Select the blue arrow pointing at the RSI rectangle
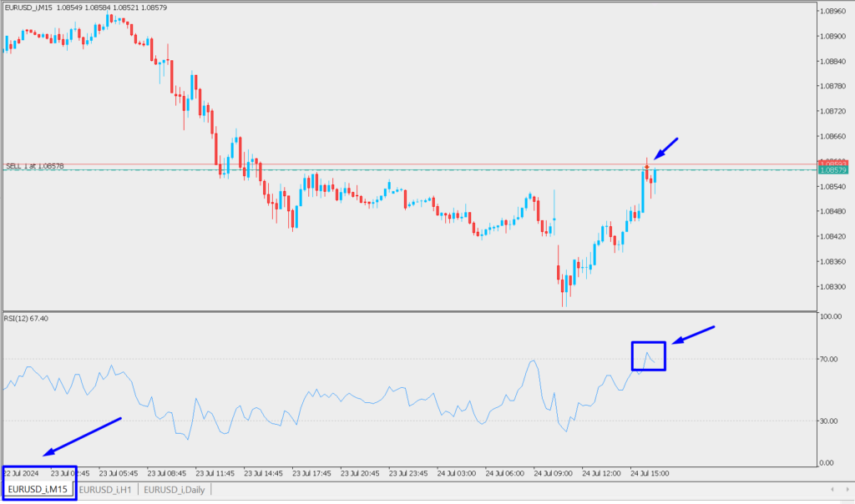The image size is (855, 504). (x=695, y=334)
